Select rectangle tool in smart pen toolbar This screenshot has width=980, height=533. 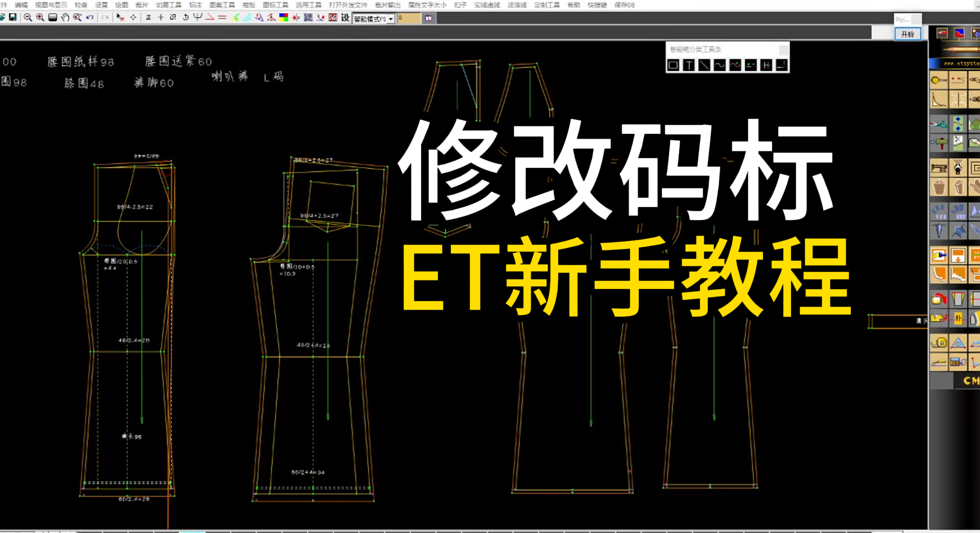click(673, 65)
